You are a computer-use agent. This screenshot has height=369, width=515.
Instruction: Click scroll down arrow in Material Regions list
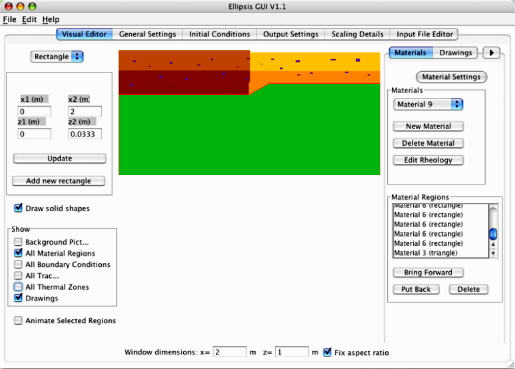[493, 254]
